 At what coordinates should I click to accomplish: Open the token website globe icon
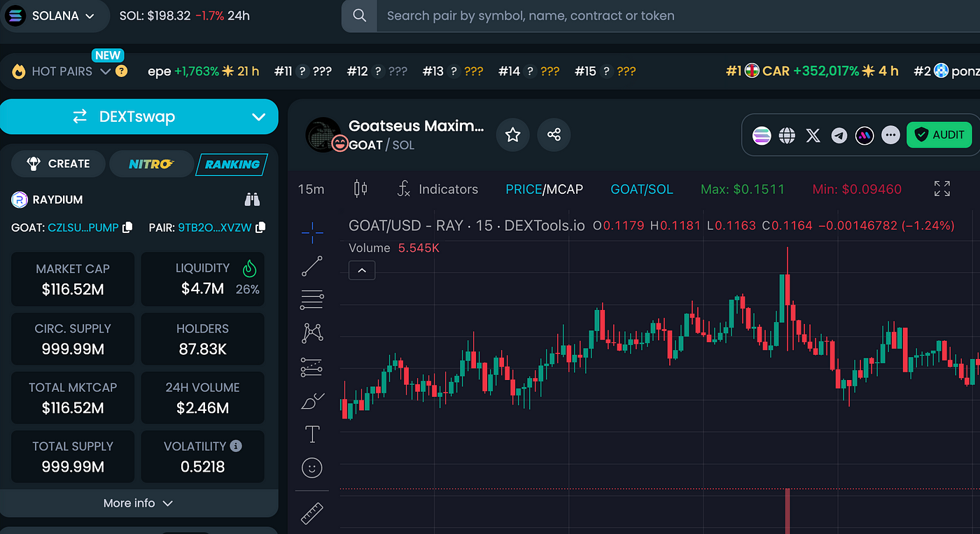[787, 135]
